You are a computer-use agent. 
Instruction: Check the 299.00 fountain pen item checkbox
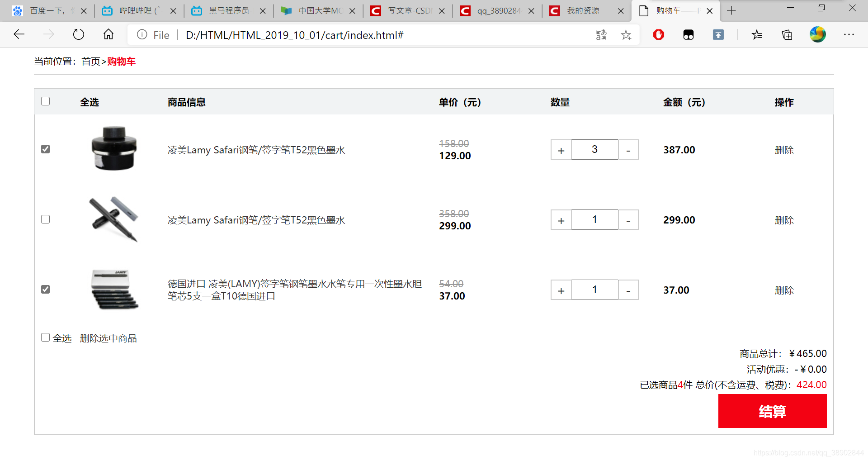point(46,219)
